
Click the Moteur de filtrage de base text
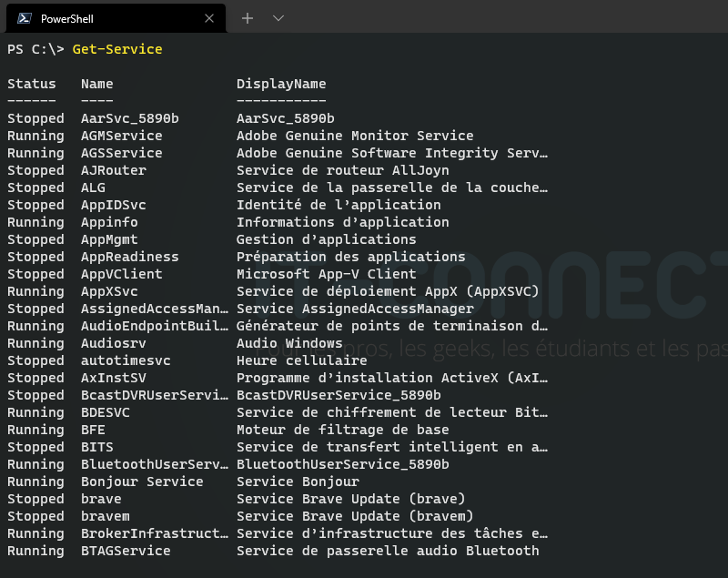[342, 430]
